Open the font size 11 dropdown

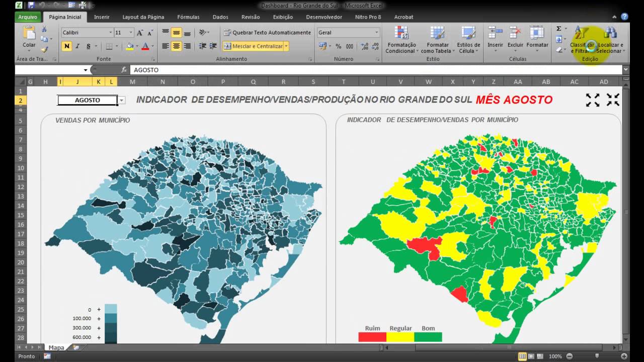131,33
